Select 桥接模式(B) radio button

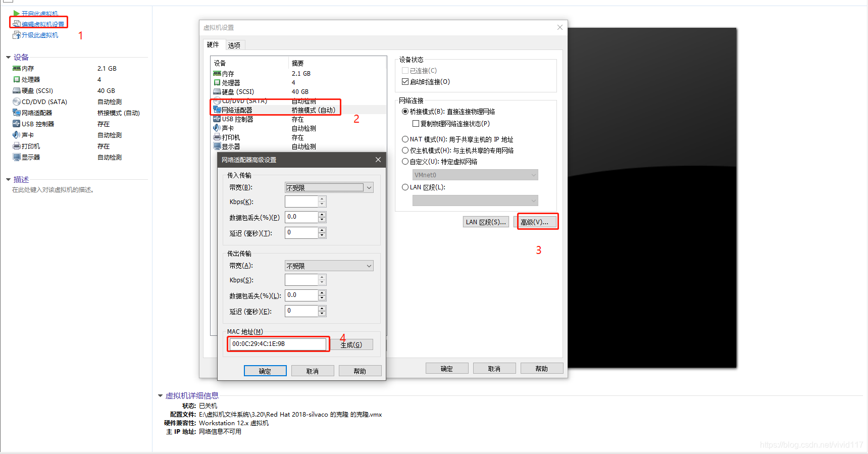405,112
